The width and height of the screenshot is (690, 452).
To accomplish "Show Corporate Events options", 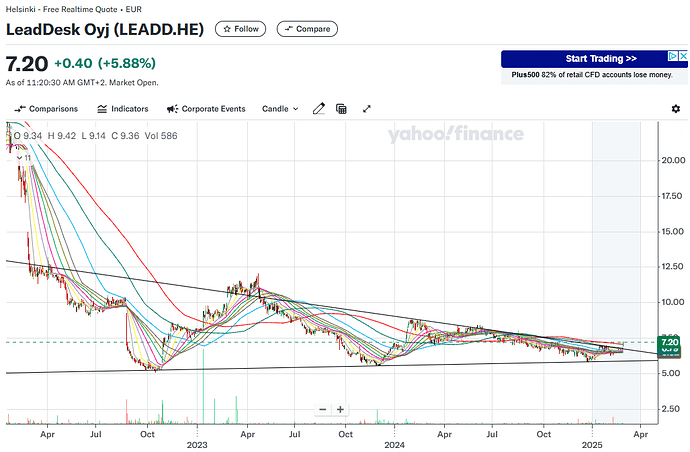I will pos(206,109).
